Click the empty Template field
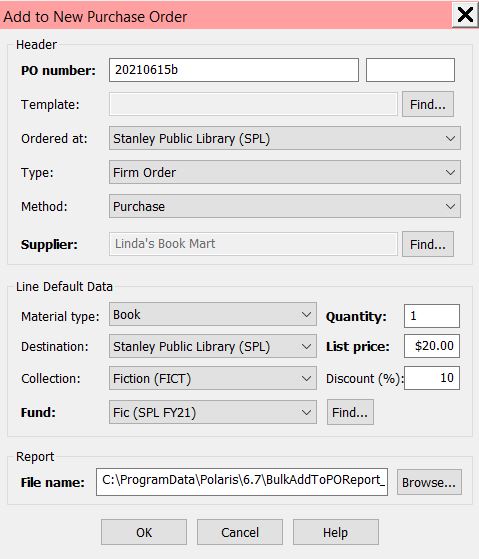479x559 pixels. pos(253,104)
